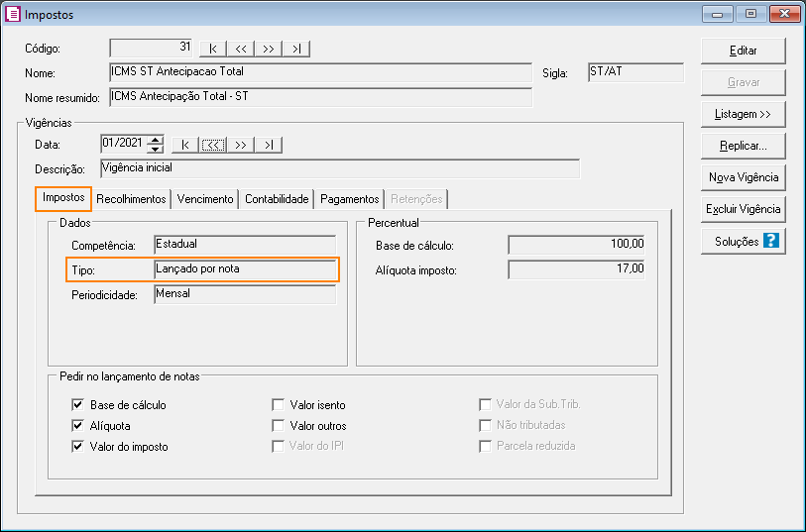Click the Nome resumido text field

coord(320,97)
